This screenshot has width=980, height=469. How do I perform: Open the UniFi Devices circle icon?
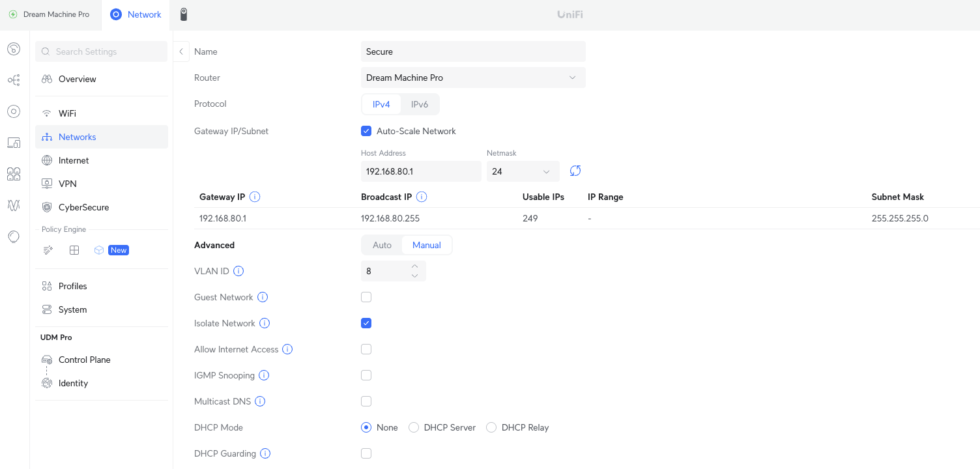14,111
